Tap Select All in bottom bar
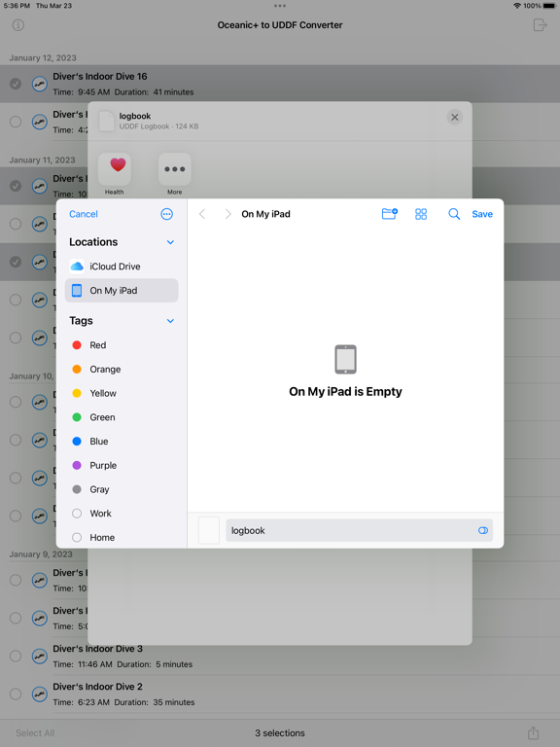The height and width of the screenshot is (747, 560). (35, 732)
